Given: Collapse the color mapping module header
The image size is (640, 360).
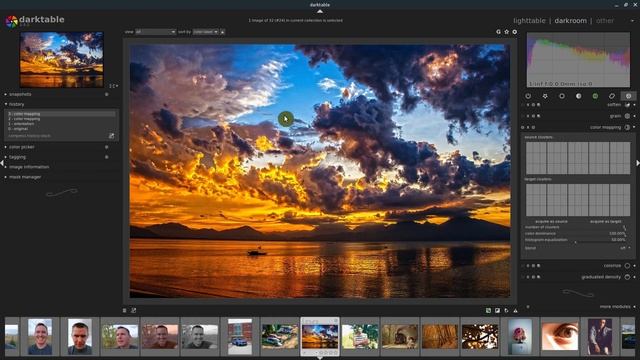Looking at the screenshot, I should (606, 127).
